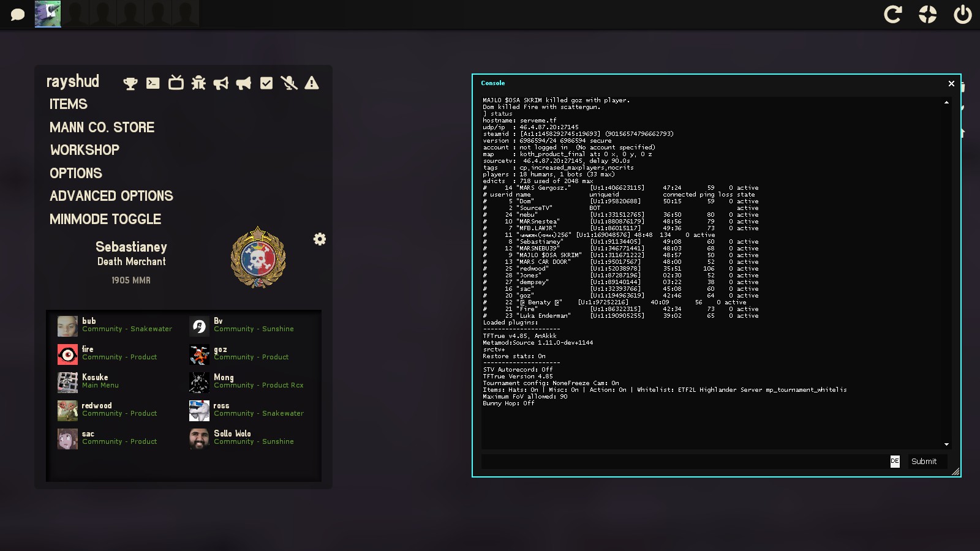
Task: Open MANN CO. STORE
Action: pyautogui.click(x=102, y=127)
